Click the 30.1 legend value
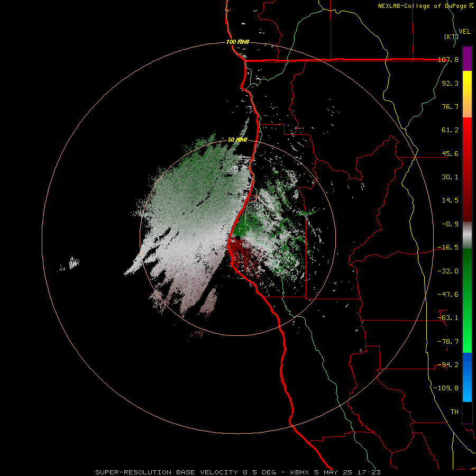The width and height of the screenshot is (476, 476). coord(450,177)
